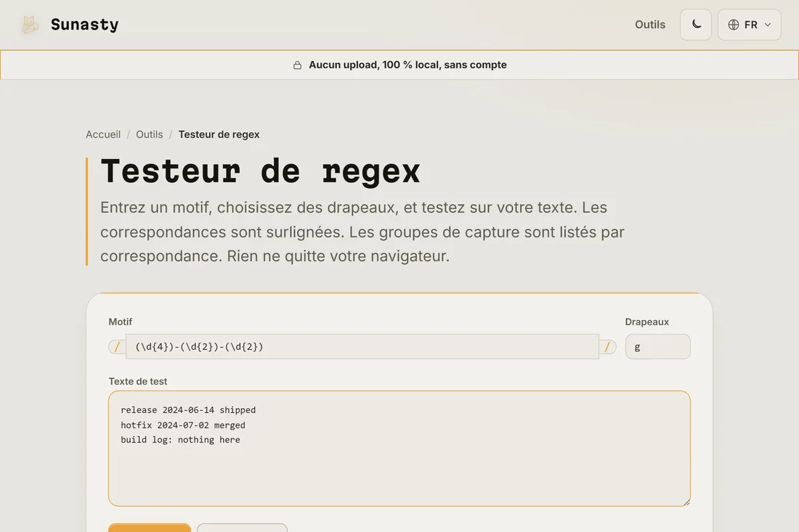The height and width of the screenshot is (532, 799).
Task: Open the Sunasty home title link
Action: 84,25
